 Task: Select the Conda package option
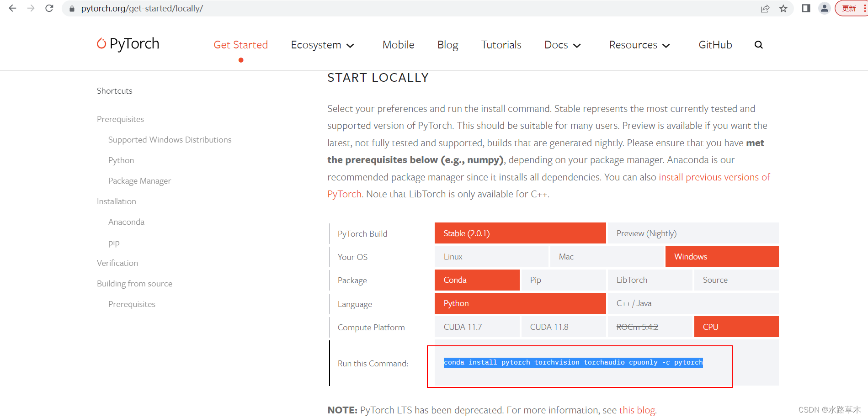pyautogui.click(x=477, y=280)
